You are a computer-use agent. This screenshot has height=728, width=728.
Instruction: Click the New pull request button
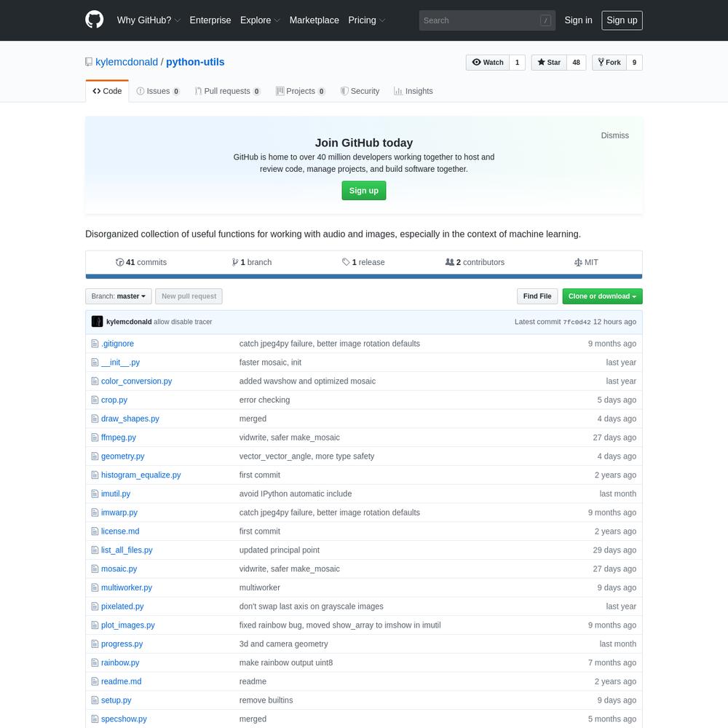189,296
